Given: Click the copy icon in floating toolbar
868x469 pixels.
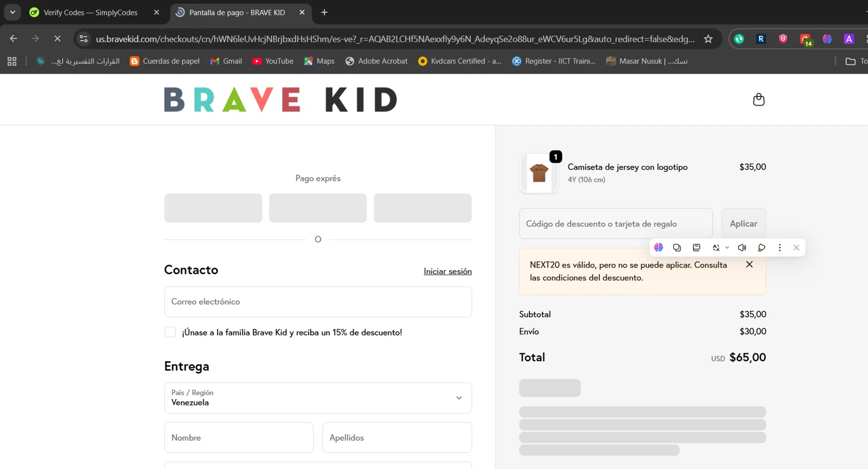Looking at the screenshot, I should tap(677, 248).
